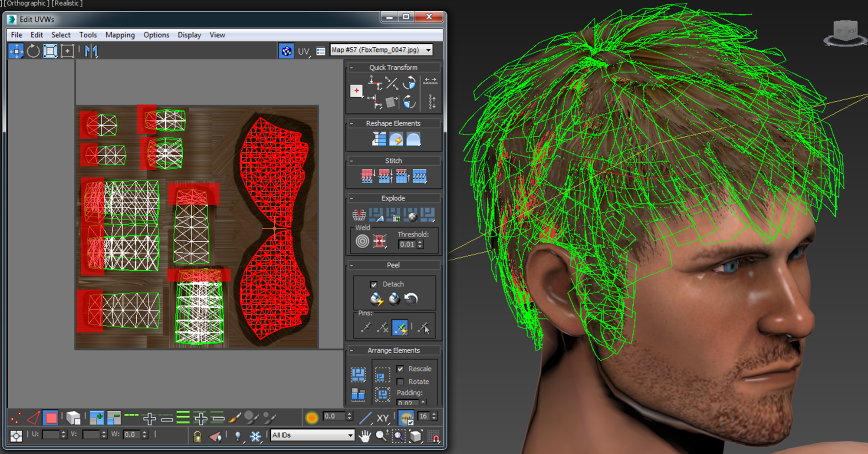Click the Mirror Horizontal icon
868x454 pixels.
coord(91,51)
